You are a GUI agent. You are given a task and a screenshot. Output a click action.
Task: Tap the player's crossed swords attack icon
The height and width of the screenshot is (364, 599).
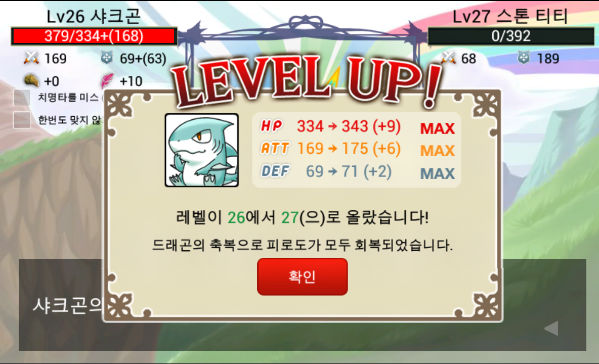coord(31,58)
